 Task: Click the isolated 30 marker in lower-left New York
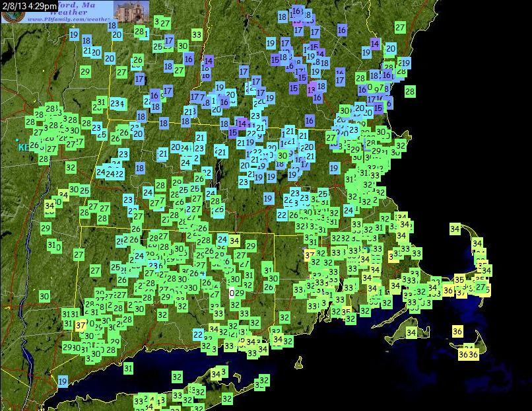click(44, 297)
